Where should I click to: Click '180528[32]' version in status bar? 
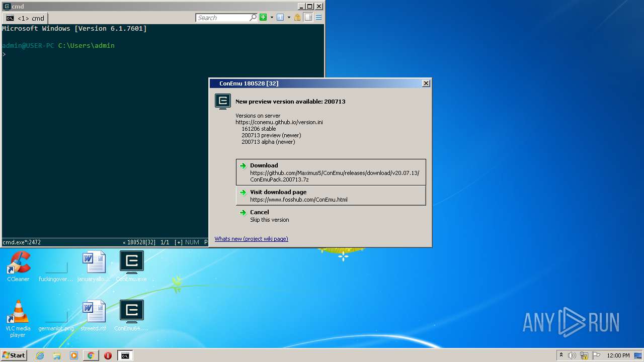[141, 242]
